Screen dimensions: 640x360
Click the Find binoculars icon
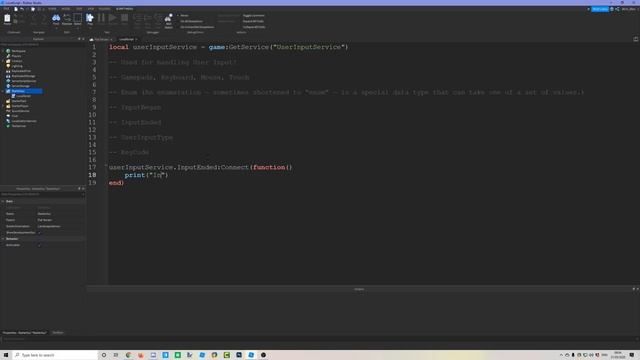point(56,18)
